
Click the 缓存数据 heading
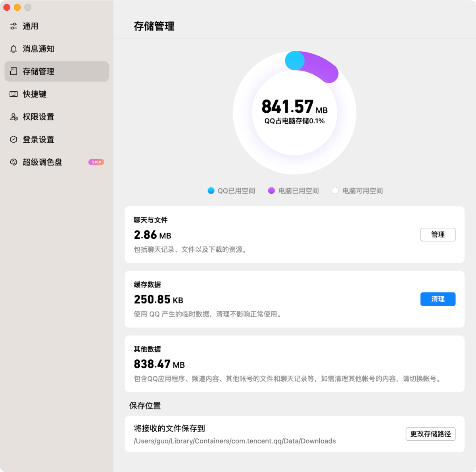[x=147, y=285]
